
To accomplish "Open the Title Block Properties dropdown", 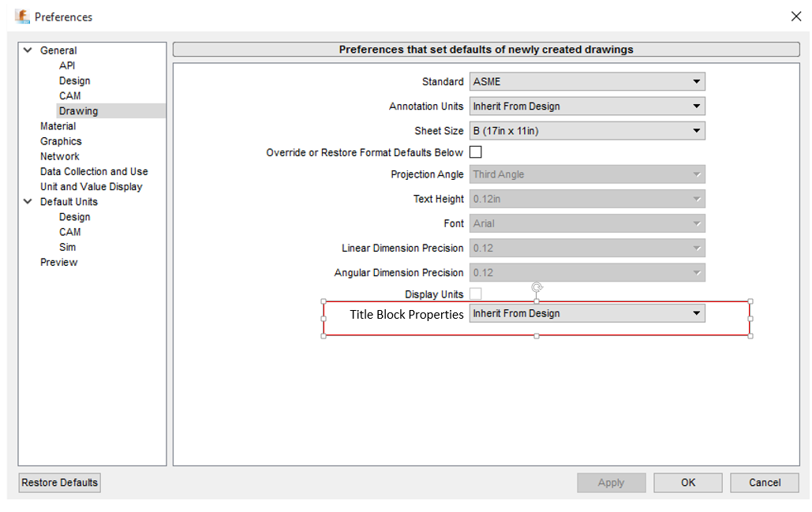I will pos(587,313).
